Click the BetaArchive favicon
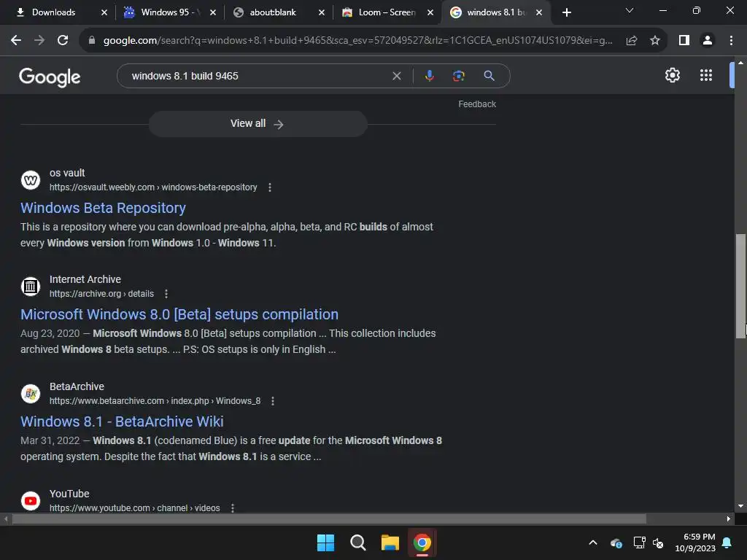 [x=31, y=394]
